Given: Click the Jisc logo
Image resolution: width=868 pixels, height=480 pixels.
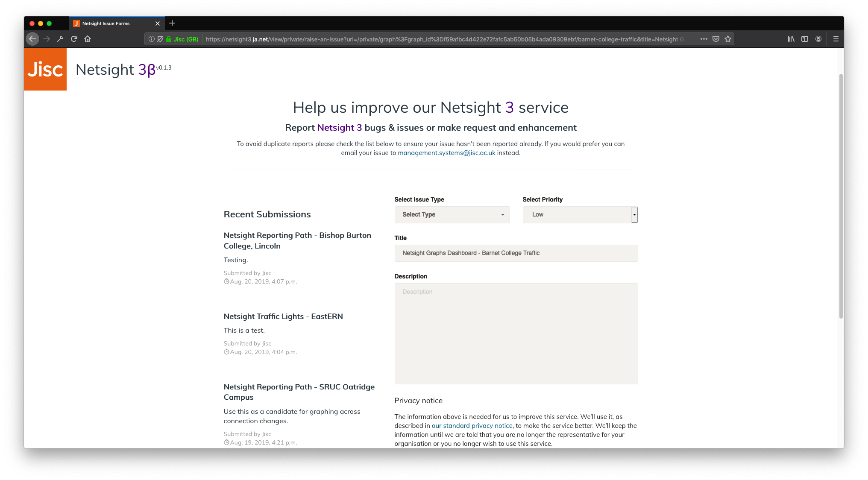Looking at the screenshot, I should tap(45, 69).
